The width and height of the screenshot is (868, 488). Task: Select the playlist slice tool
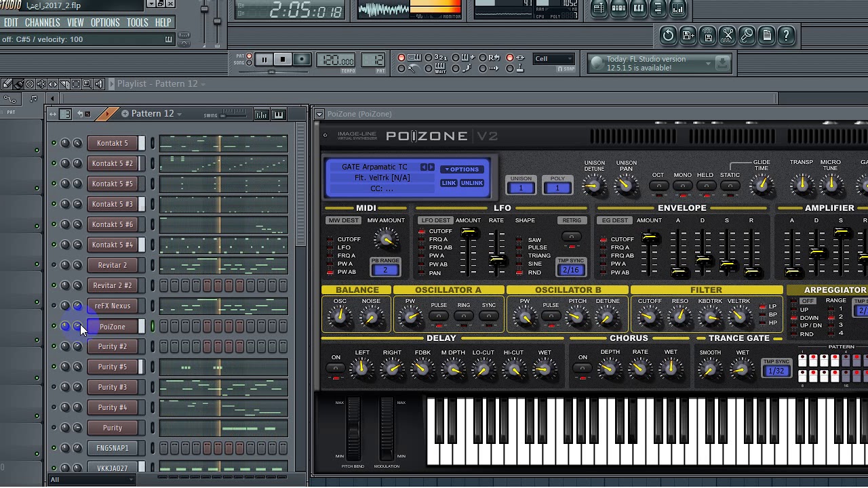(x=64, y=84)
